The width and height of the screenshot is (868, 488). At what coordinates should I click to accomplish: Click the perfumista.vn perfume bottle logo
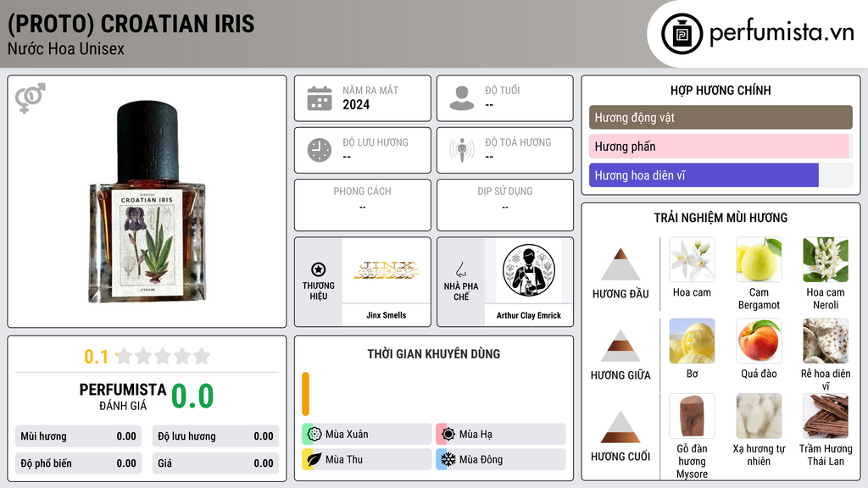click(682, 34)
